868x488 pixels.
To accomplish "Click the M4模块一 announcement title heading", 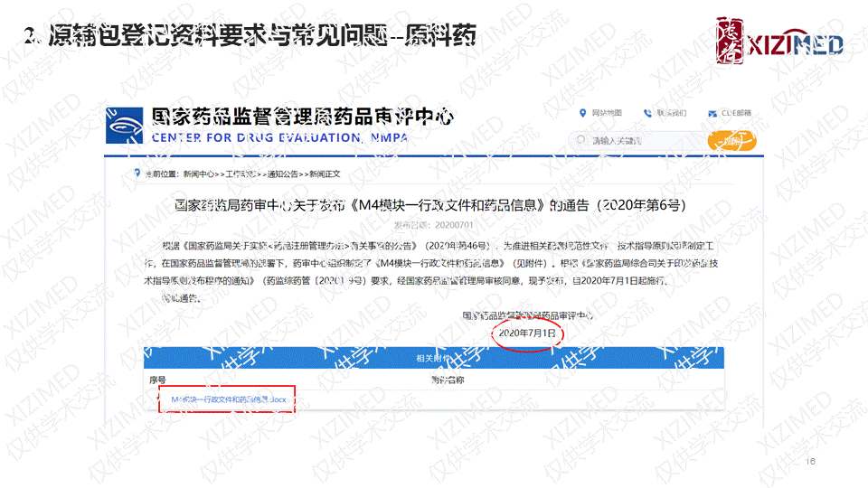I will [x=429, y=205].
